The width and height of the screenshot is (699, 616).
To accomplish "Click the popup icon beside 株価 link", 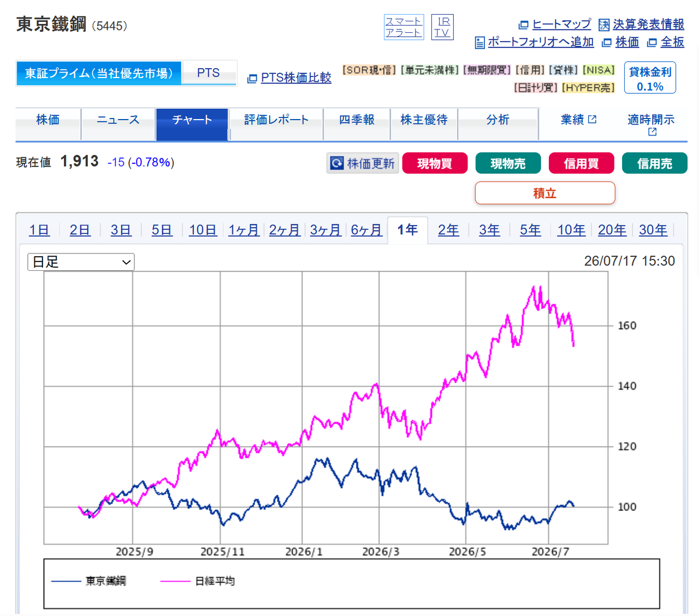I will tap(606, 43).
